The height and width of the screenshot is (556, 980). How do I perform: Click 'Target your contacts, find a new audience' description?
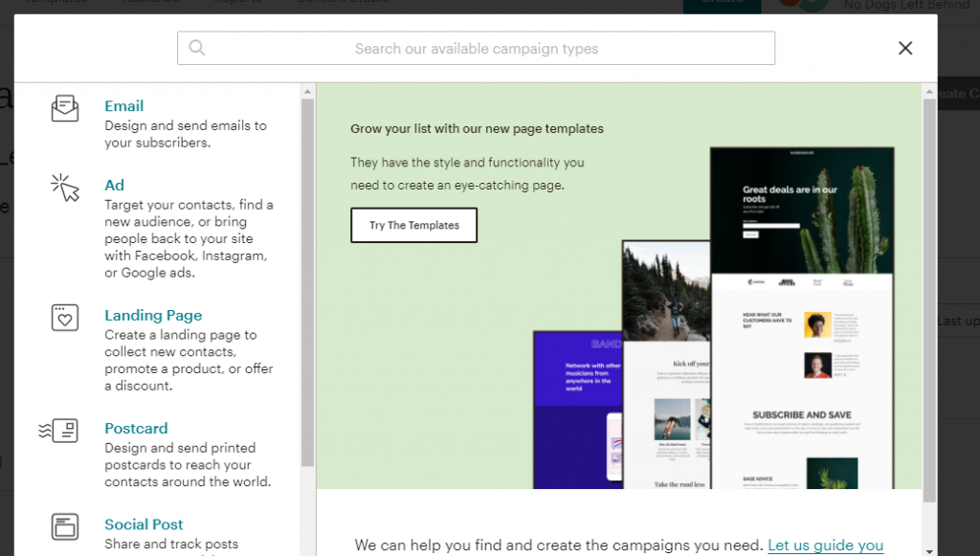(189, 238)
